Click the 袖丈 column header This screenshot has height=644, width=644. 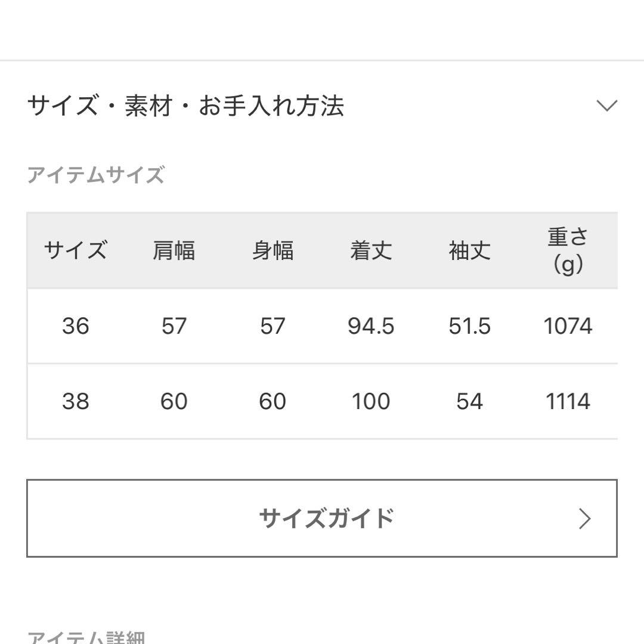pos(470,251)
